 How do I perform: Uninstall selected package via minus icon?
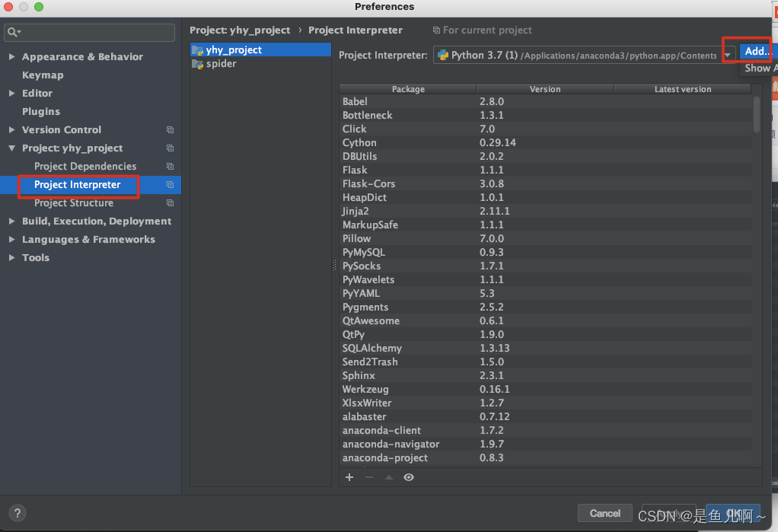(x=368, y=477)
